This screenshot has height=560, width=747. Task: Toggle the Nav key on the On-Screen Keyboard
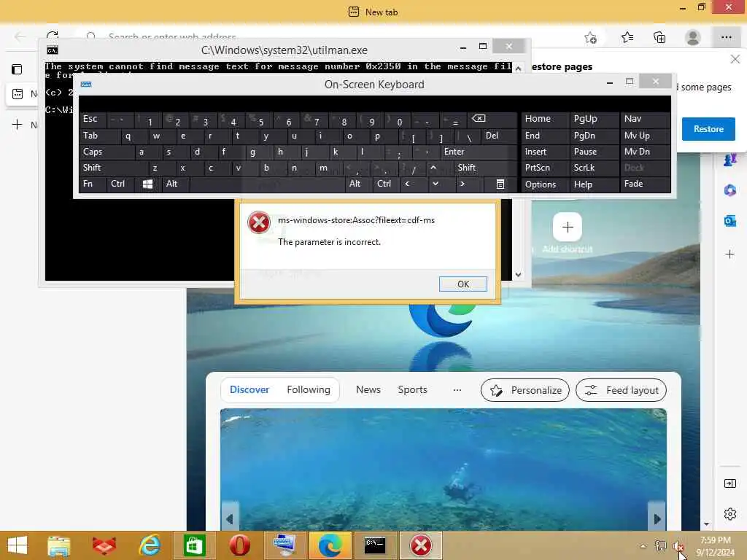[645, 119]
